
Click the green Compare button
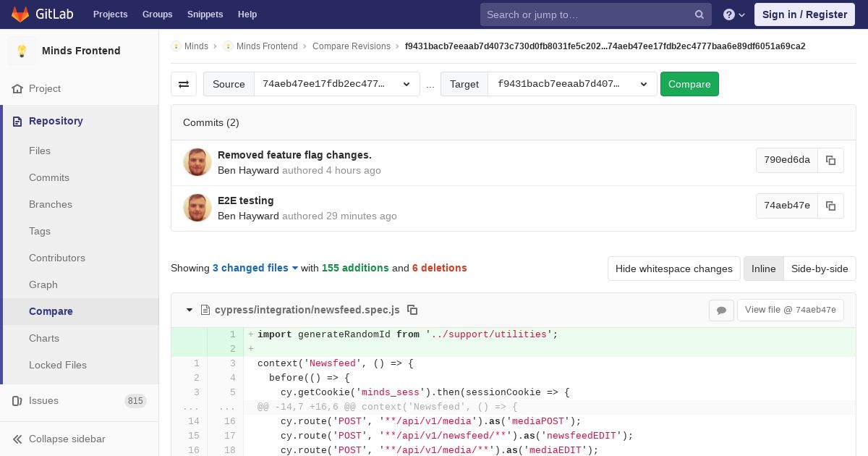pos(689,84)
